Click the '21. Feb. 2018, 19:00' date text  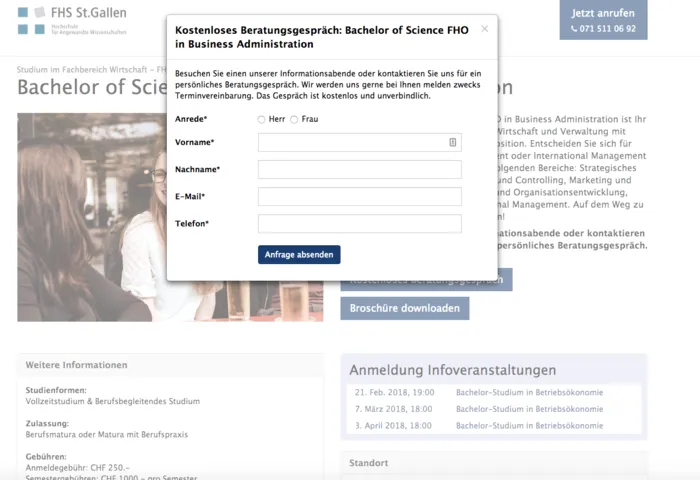(394, 392)
